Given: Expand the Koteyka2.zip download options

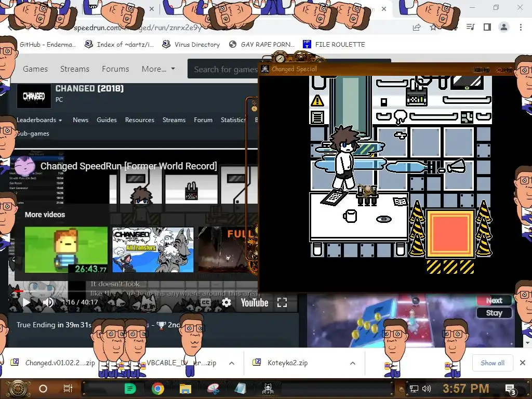Looking at the screenshot, I should pyautogui.click(x=353, y=363).
